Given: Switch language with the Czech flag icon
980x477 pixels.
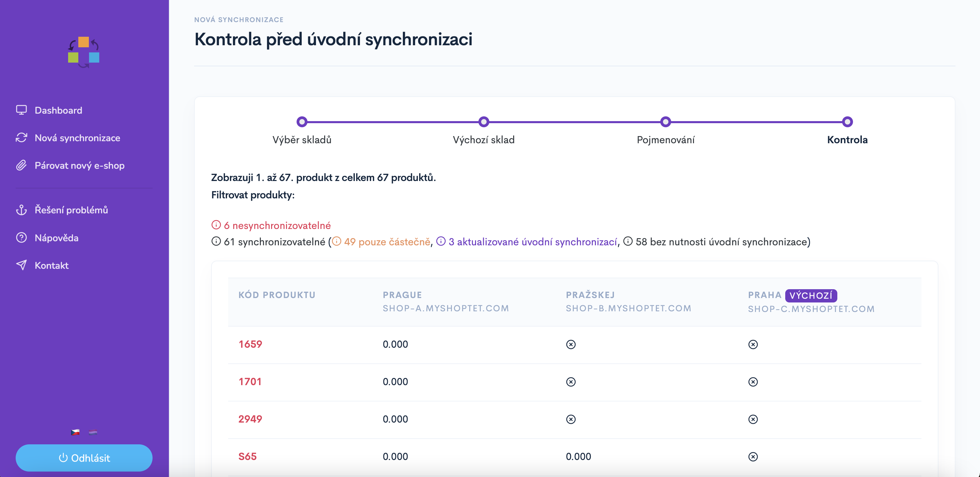Looking at the screenshot, I should 75,432.
